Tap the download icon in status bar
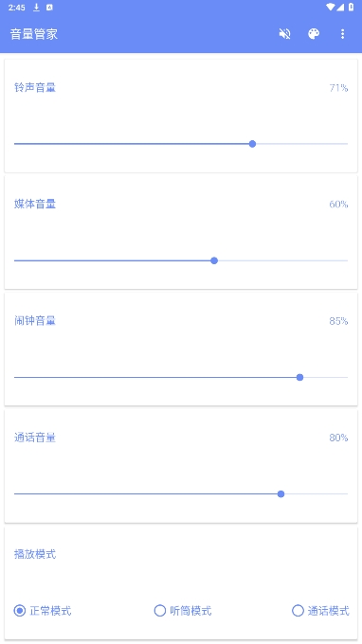Viewport: 362px width, 644px height. pyautogui.click(x=36, y=8)
